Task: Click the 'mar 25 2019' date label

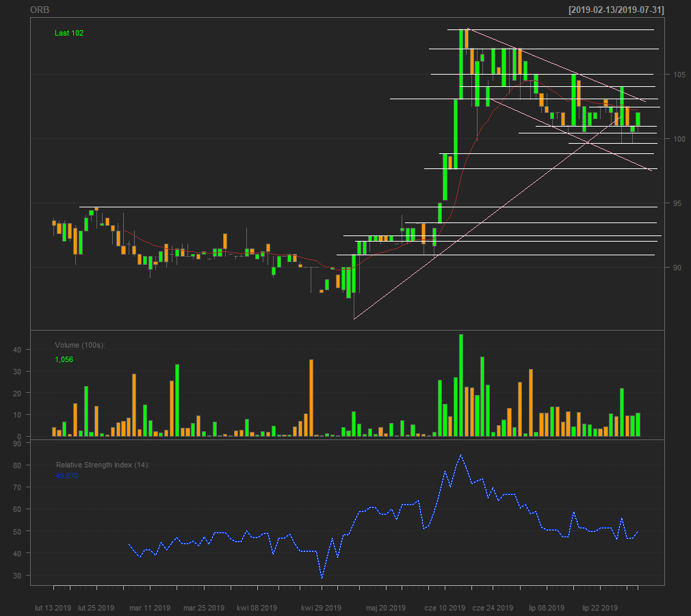Action: 204,608
